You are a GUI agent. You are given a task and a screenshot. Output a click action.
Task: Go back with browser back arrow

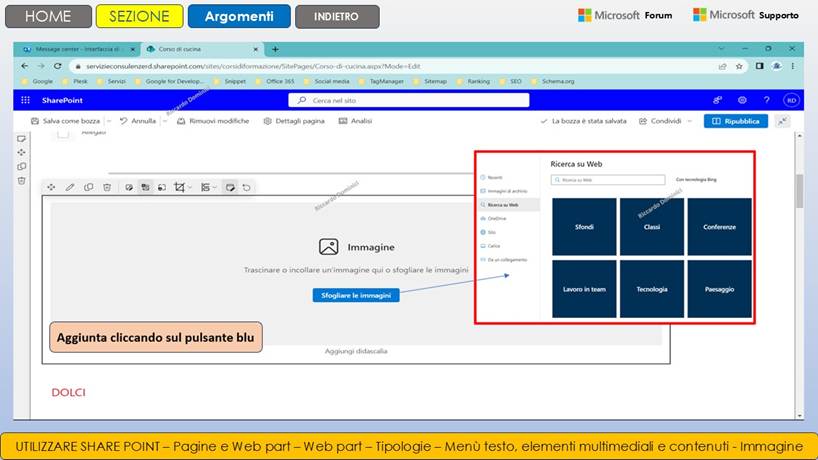coord(25,66)
